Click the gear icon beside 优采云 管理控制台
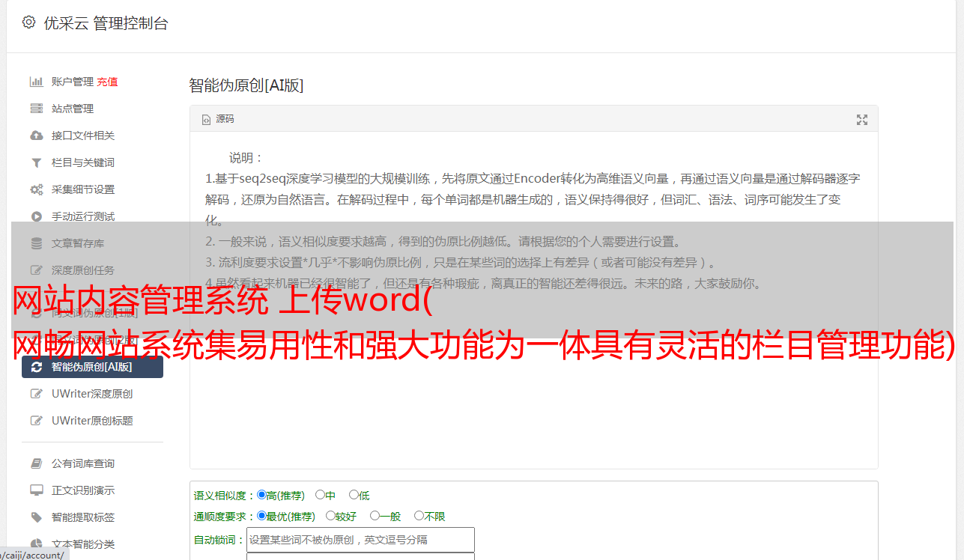The width and height of the screenshot is (964, 560). [28, 22]
